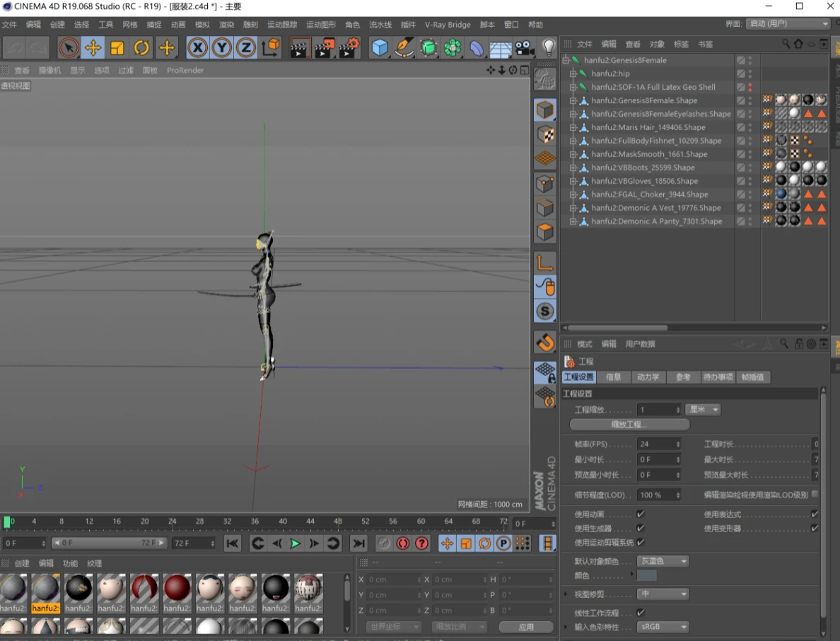Open the 摄像机 viewport menu

(49, 70)
